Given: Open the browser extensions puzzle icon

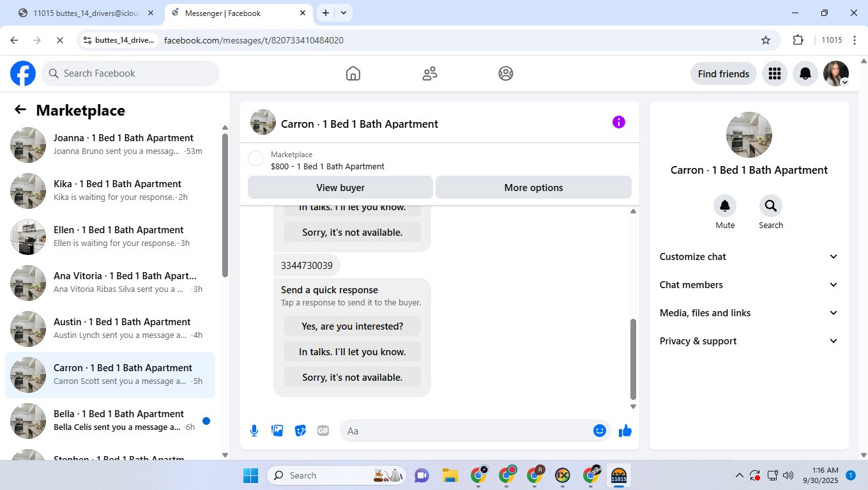Looking at the screenshot, I should [798, 40].
